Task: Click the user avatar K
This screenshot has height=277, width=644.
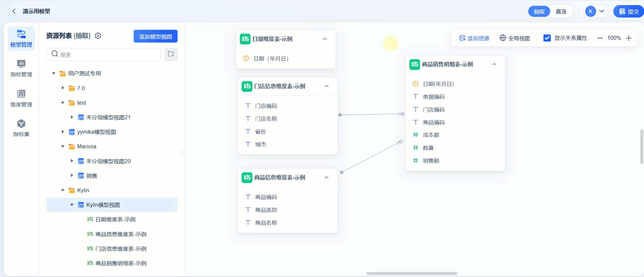Action: pyautogui.click(x=591, y=11)
